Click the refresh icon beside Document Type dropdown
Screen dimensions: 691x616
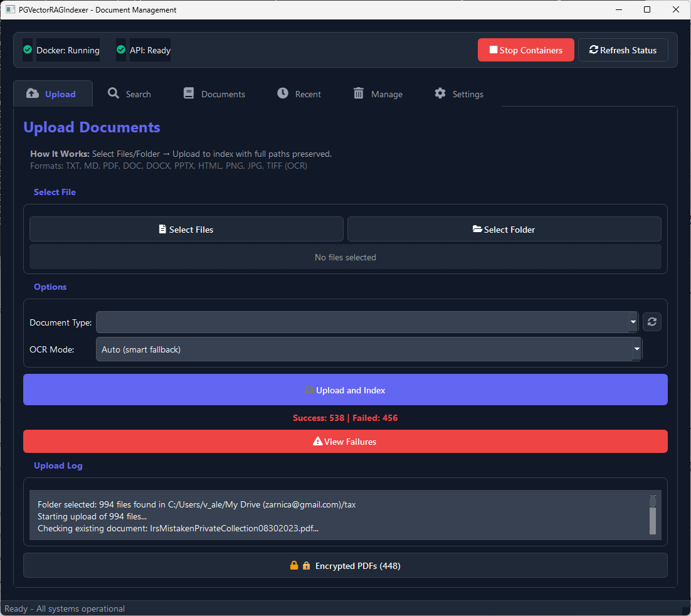point(651,322)
